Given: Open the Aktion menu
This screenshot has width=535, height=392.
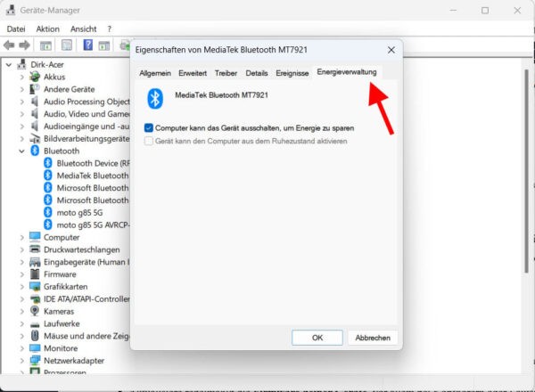Looking at the screenshot, I should coord(48,29).
